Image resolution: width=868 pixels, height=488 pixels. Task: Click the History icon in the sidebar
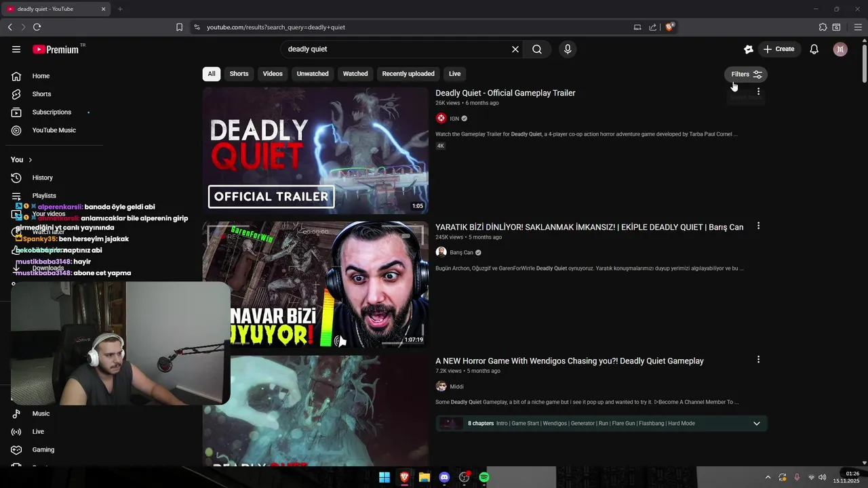click(16, 178)
